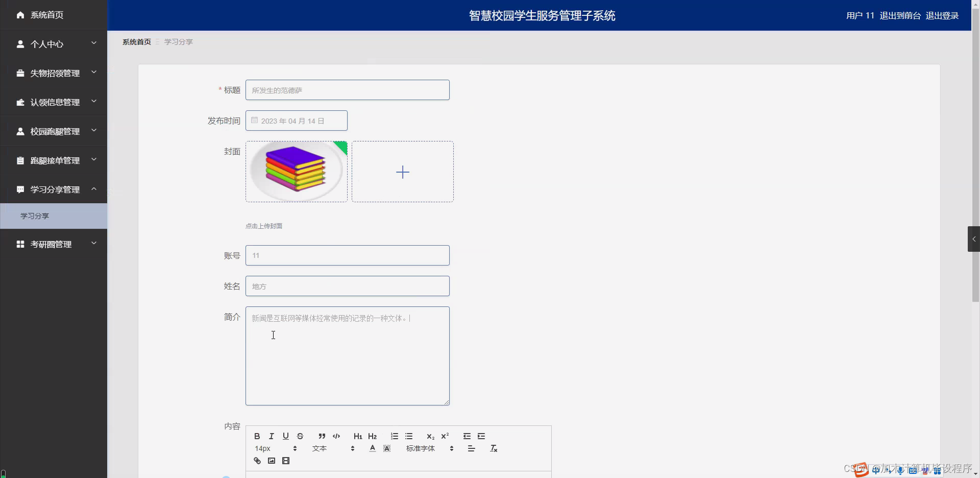The height and width of the screenshot is (478, 980).
Task: Expand the 失物招领管理 sidebar section
Action: click(x=55, y=73)
